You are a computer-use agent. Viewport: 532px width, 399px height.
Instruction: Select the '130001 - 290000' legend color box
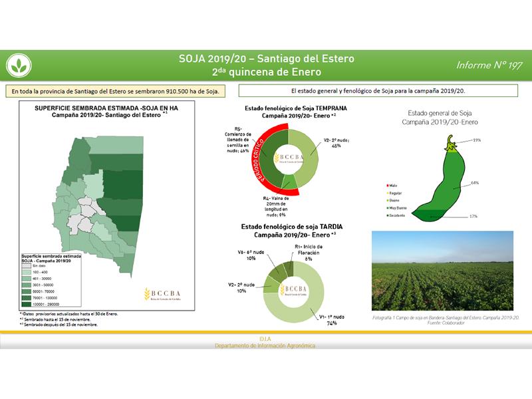(x=27, y=305)
